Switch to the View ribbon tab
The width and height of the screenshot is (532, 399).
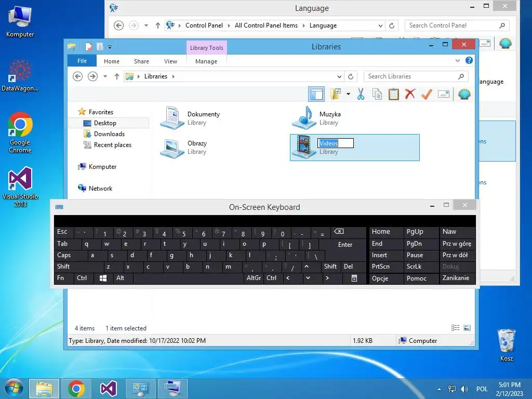point(170,61)
